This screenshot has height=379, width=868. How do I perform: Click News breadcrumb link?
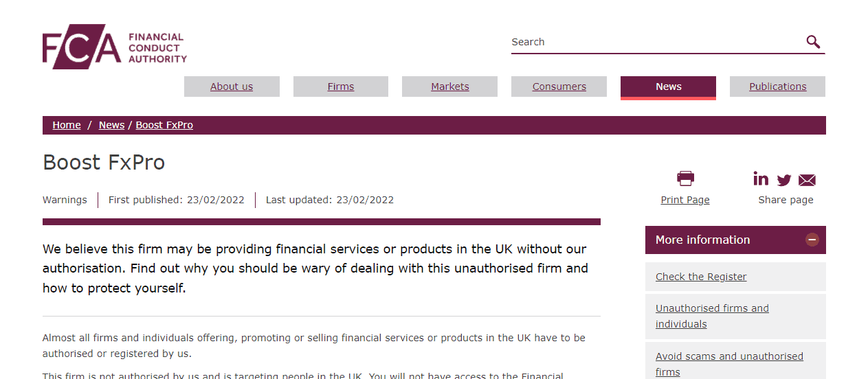click(111, 125)
